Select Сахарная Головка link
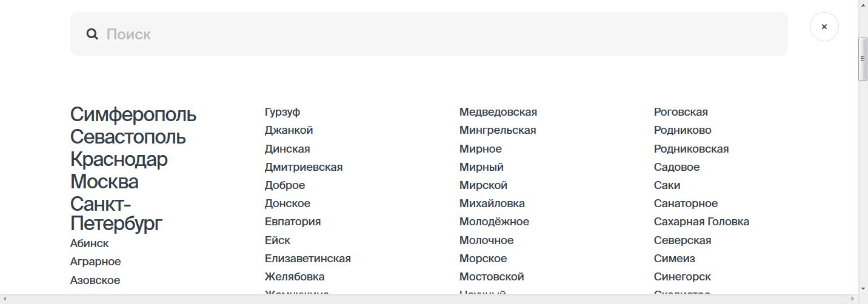868x304 pixels. 701,222
